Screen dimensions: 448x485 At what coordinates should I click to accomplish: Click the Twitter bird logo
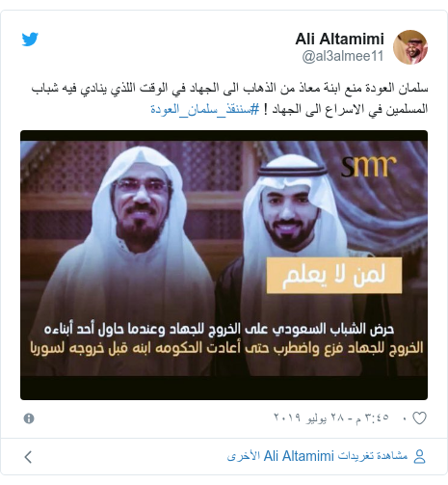click(x=30, y=40)
